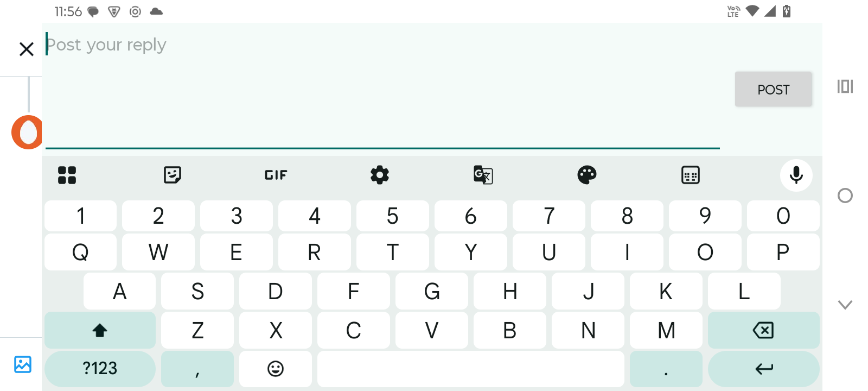Tap the backspace delete key
Viewport: 868px width, 391px height.
(x=763, y=330)
